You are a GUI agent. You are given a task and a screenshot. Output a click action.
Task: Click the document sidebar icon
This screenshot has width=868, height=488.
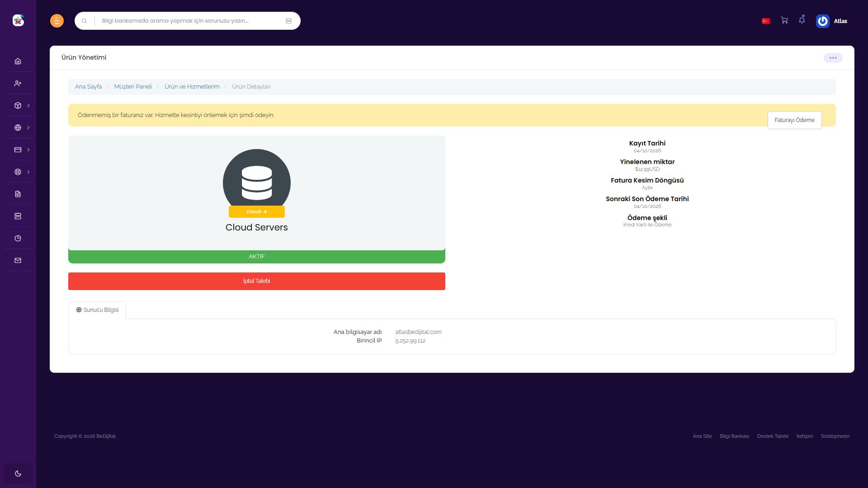point(18,194)
